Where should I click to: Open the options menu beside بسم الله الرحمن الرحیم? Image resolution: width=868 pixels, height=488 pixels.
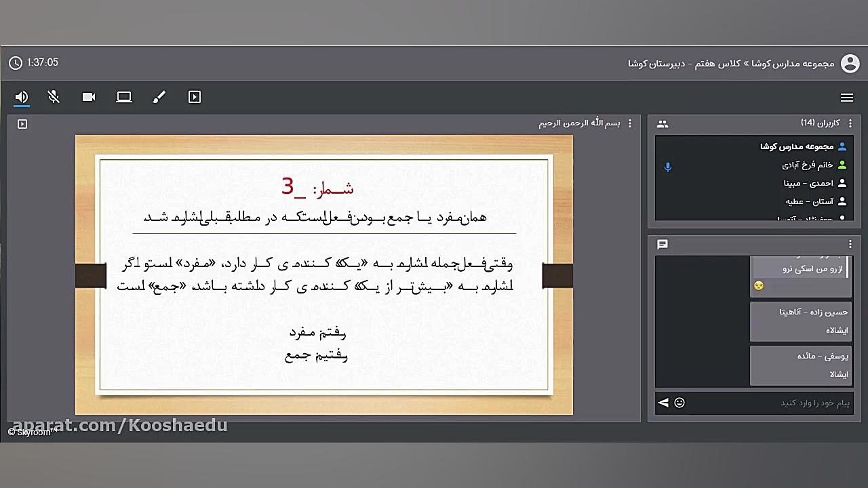tap(629, 123)
